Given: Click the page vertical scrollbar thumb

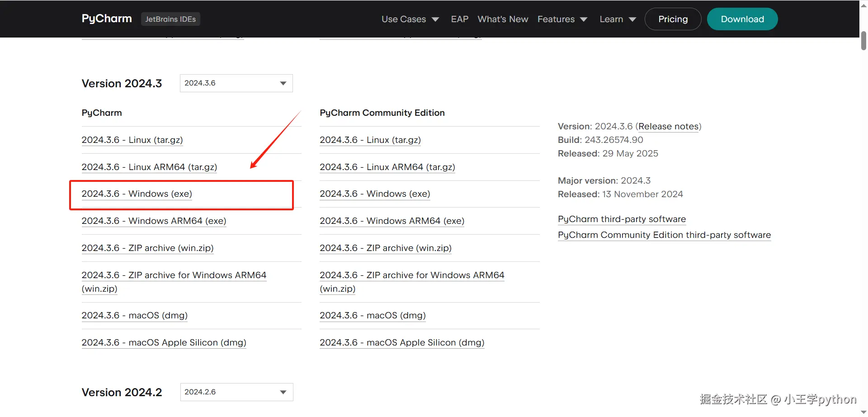Looking at the screenshot, I should pyautogui.click(x=863, y=41).
